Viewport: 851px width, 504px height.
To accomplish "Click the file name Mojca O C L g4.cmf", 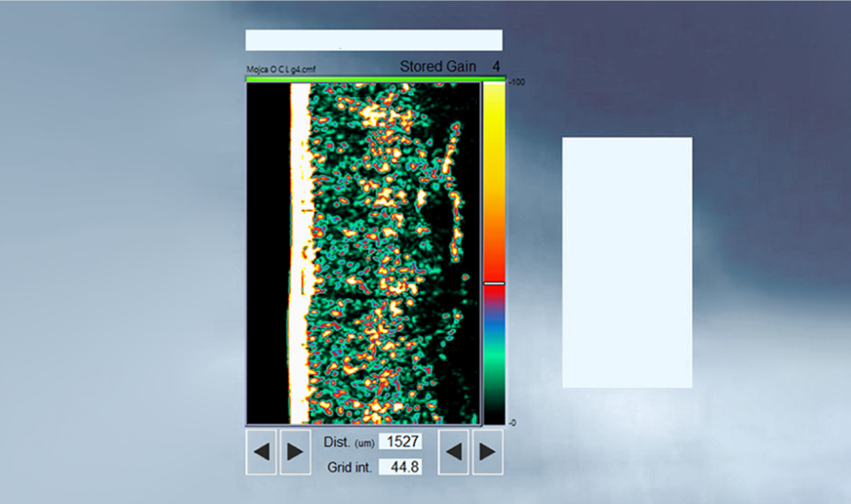I will [x=280, y=69].
